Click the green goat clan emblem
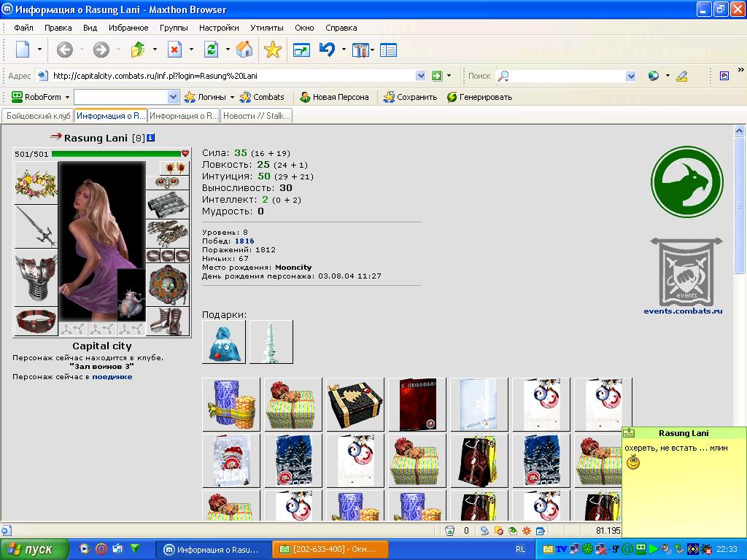 click(x=686, y=182)
